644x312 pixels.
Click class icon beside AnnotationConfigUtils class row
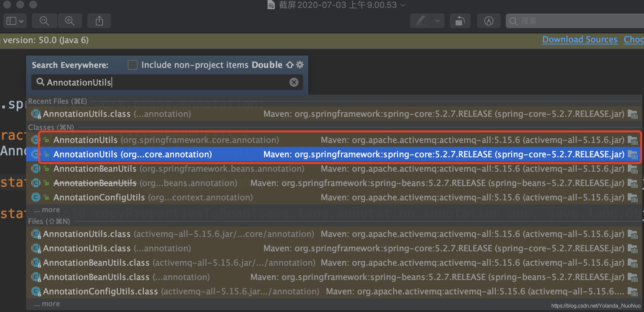click(36, 197)
